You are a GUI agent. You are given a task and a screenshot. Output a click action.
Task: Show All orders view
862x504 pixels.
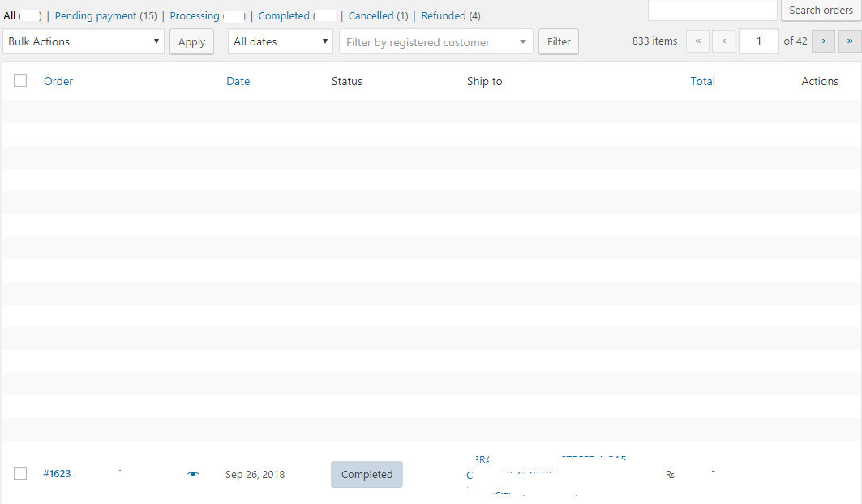[x=10, y=16]
